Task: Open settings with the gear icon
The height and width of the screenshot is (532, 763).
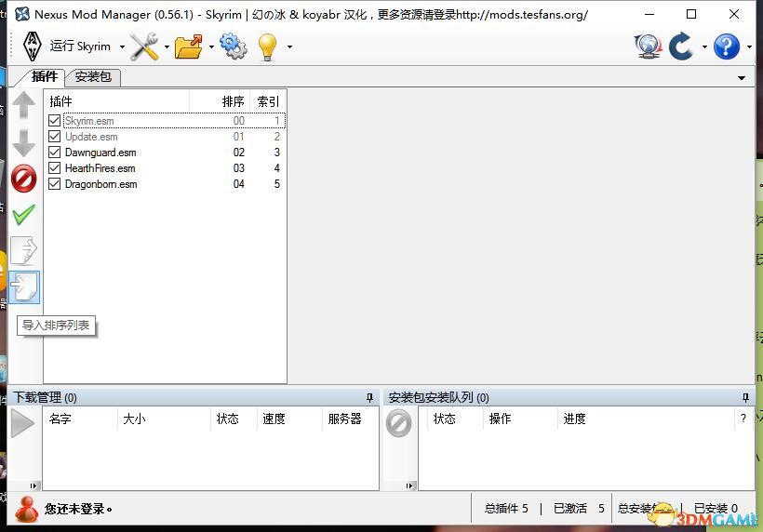Action: tap(233, 47)
